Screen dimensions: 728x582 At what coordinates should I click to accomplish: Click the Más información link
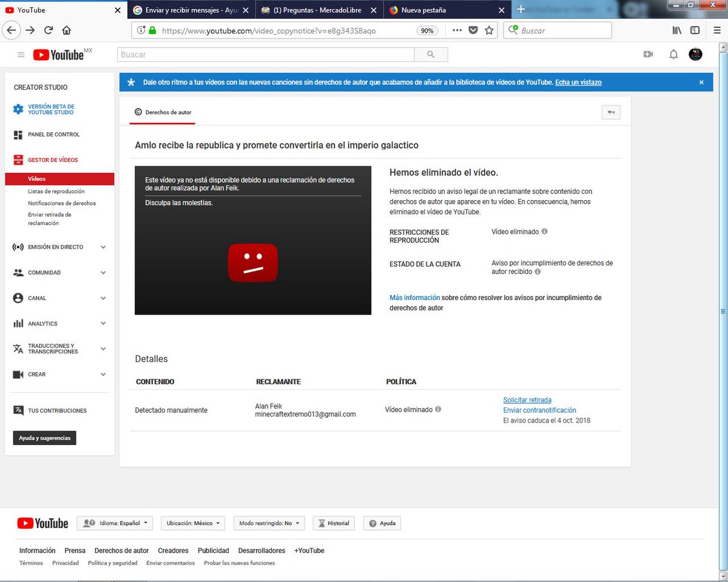(x=415, y=298)
